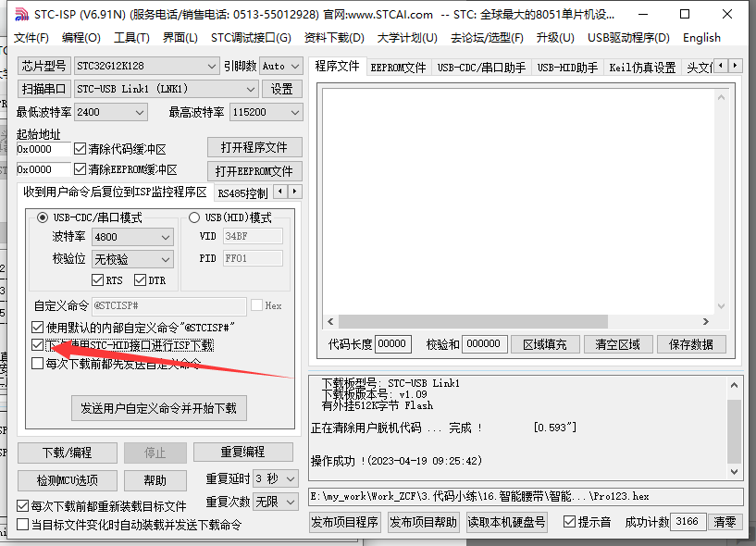Toggle 提示音 checkbox
The width and height of the screenshot is (756, 546).
pyautogui.click(x=569, y=521)
